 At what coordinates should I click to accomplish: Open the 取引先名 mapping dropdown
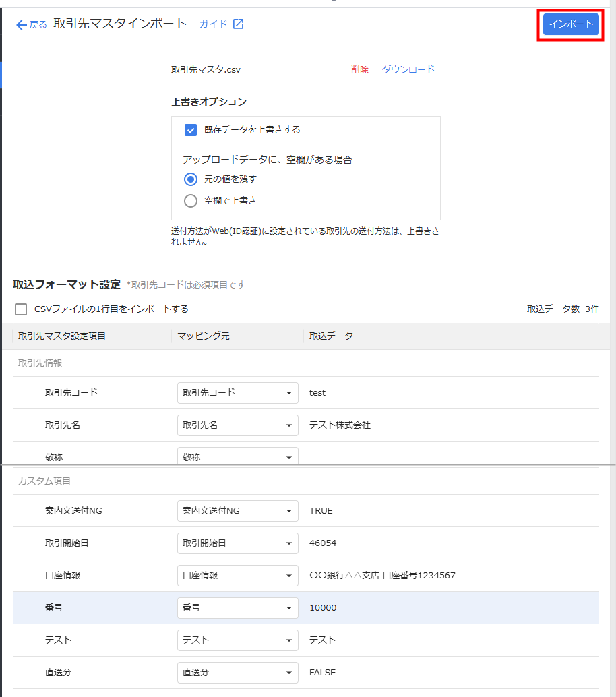[x=237, y=425]
